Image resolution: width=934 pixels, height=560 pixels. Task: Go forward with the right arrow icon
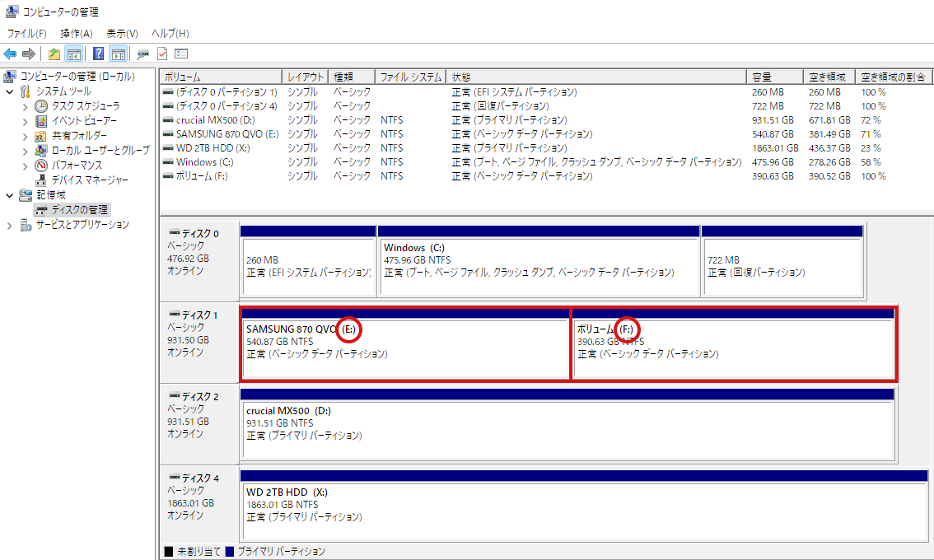click(28, 54)
